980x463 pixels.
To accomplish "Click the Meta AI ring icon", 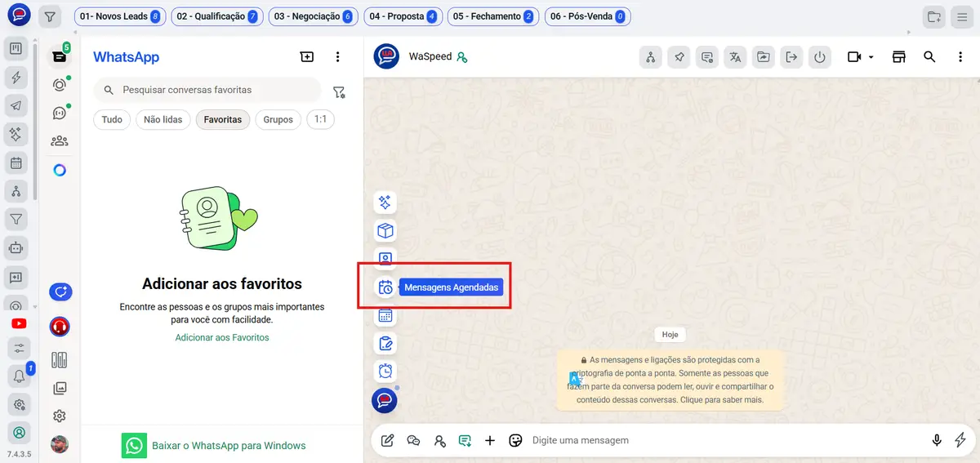I will [59, 171].
